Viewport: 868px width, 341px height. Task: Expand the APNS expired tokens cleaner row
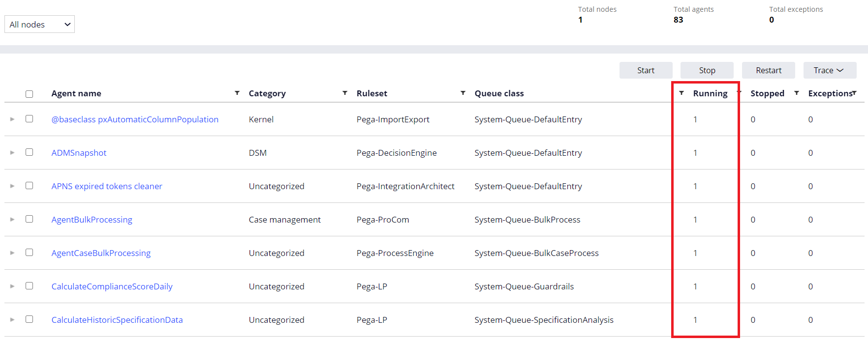(x=12, y=186)
